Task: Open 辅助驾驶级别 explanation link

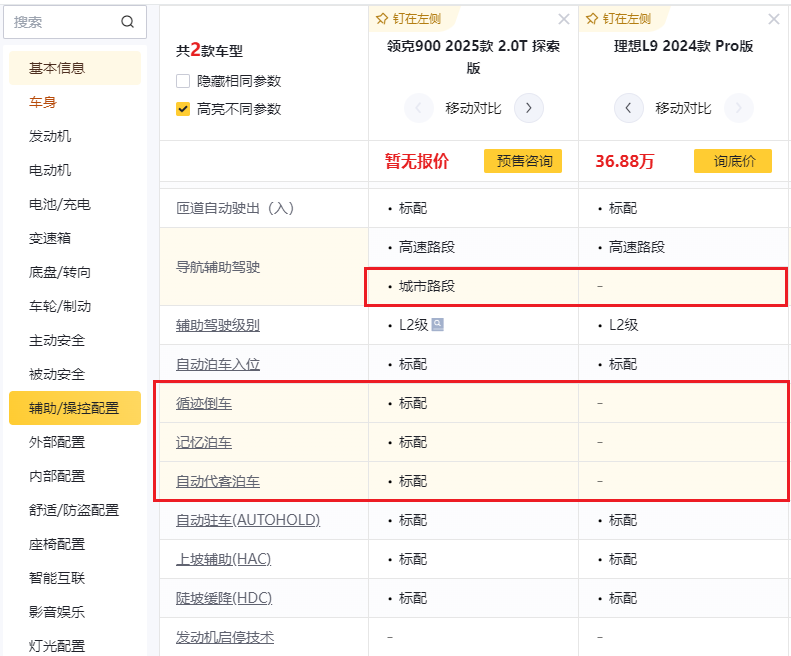Action: tap(218, 325)
